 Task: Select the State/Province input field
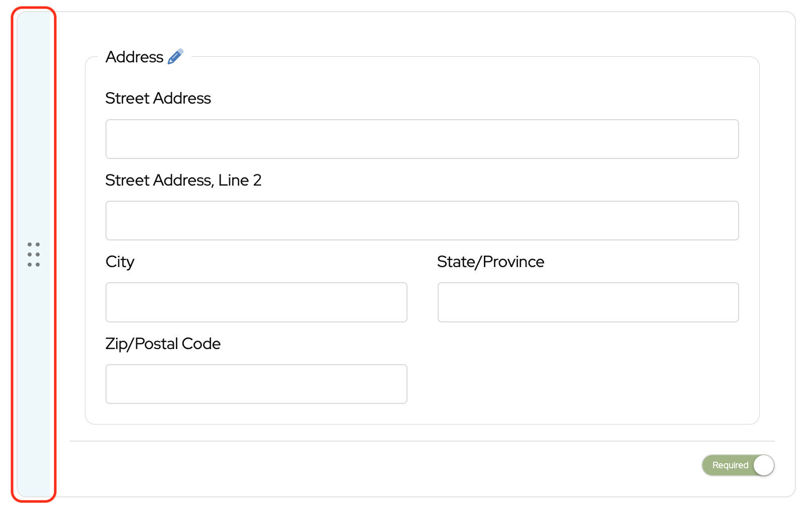click(588, 302)
